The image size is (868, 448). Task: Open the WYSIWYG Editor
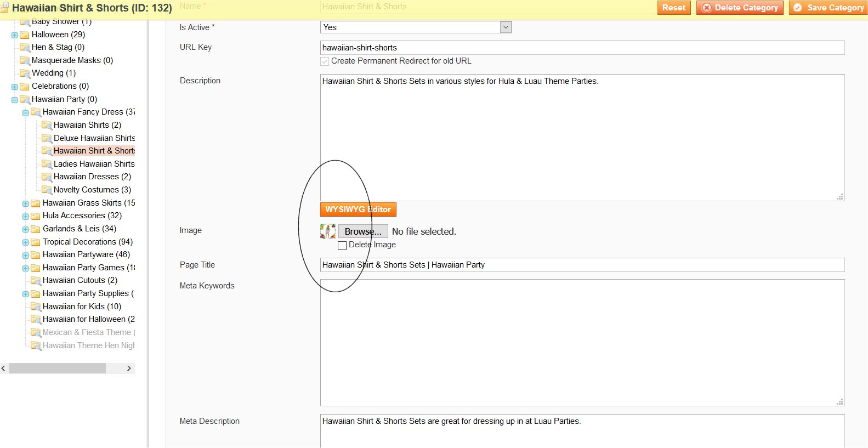click(x=358, y=209)
